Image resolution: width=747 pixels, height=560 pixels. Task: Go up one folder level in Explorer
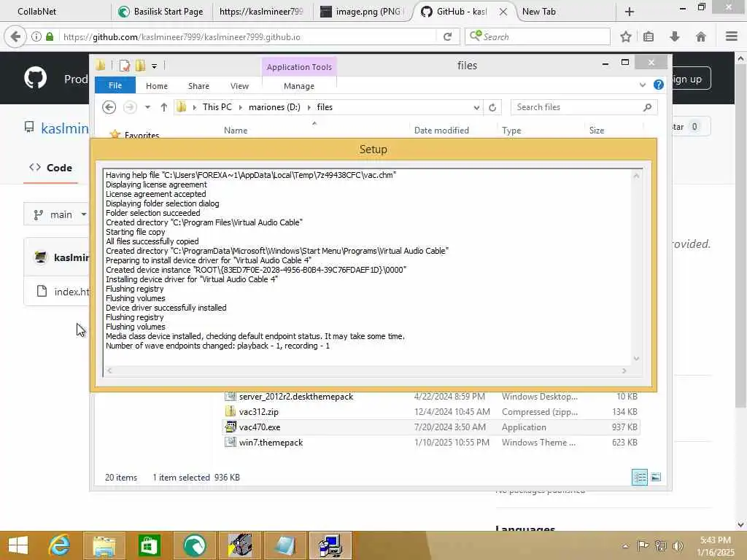(164, 107)
